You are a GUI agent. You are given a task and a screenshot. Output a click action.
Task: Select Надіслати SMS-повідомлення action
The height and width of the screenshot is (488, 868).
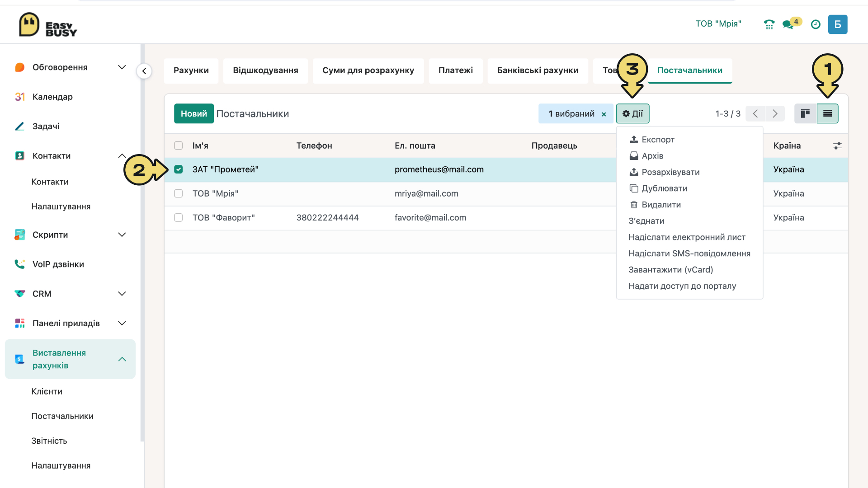tap(689, 253)
